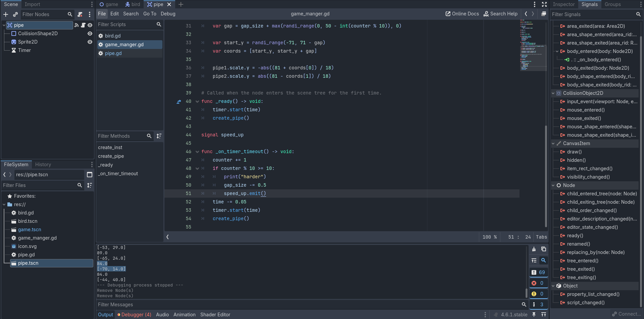
Task: Click the Connect... button
Action: 626,314
